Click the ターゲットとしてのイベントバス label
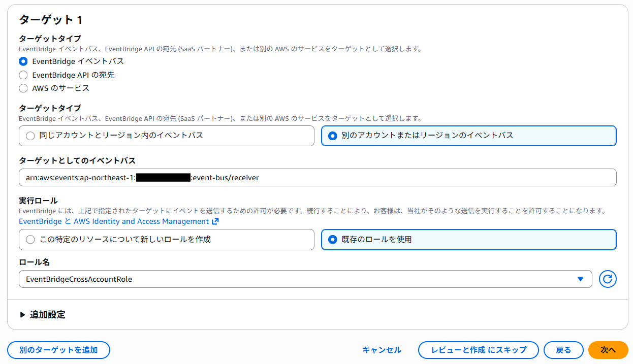This screenshot has width=633, height=364. pyautogui.click(x=77, y=160)
